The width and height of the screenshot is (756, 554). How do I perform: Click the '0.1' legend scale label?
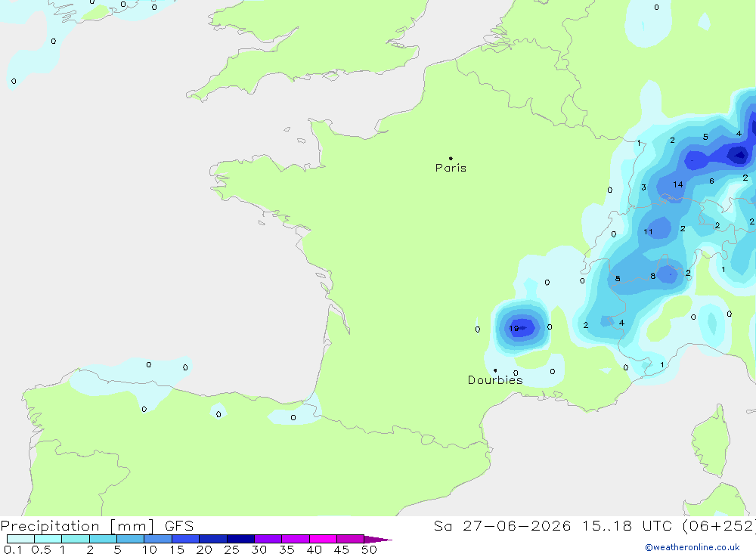pos(13,549)
